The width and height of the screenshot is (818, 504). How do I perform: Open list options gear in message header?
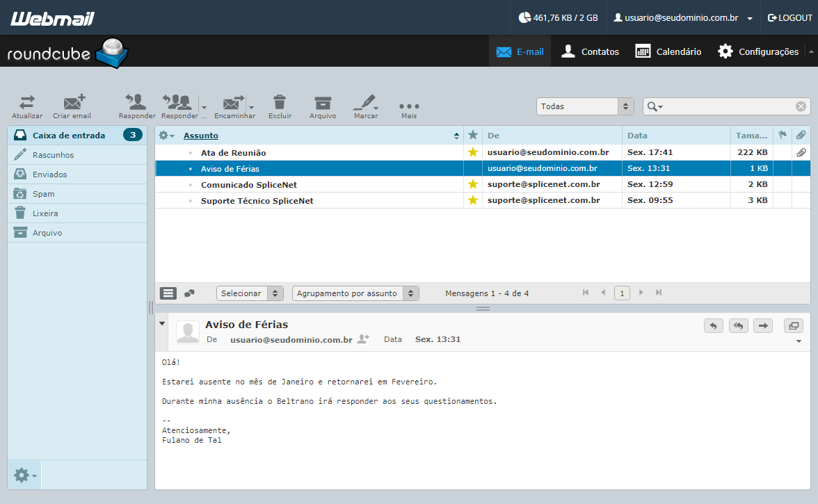tap(166, 136)
